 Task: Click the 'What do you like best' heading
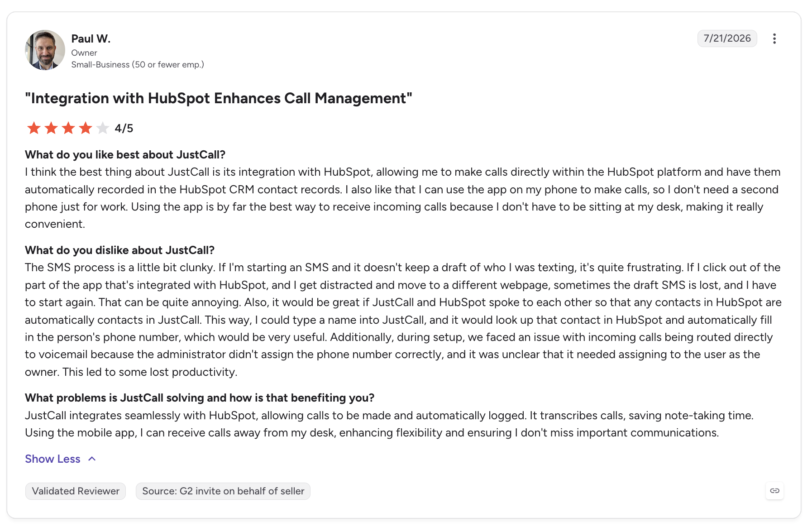pyautogui.click(x=125, y=155)
